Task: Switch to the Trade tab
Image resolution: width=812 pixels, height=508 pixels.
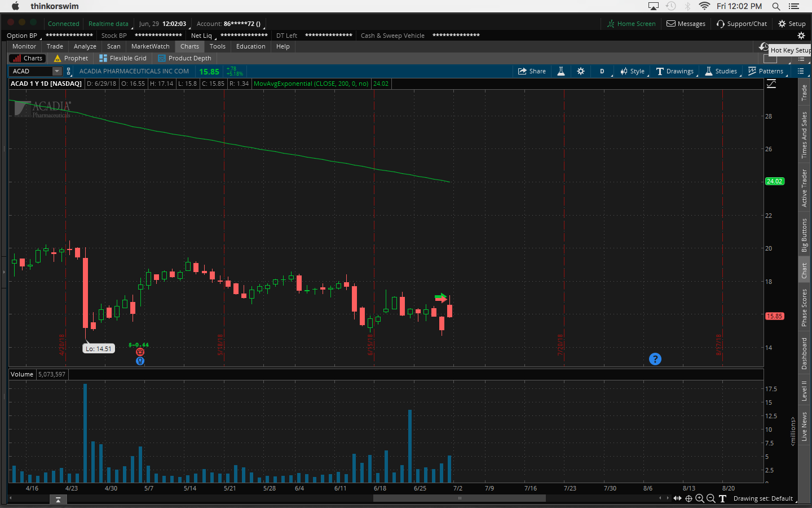Action: [x=55, y=46]
